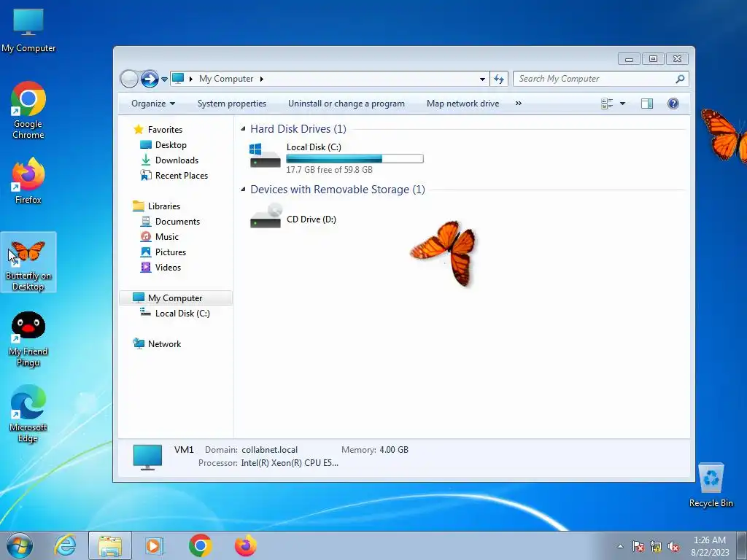
Task: Click System properties toolbar button
Action: pyautogui.click(x=231, y=104)
